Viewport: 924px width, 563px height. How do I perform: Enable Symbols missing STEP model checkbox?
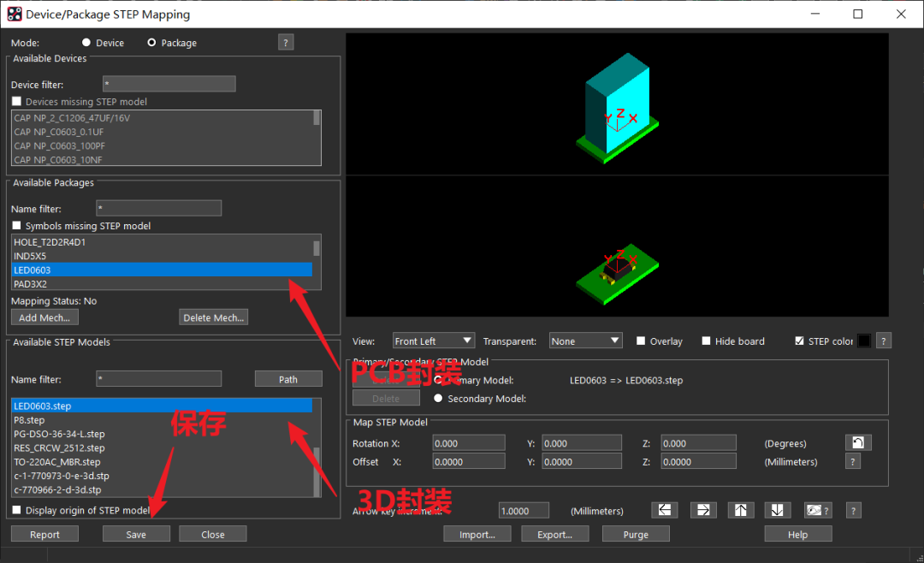point(17,226)
